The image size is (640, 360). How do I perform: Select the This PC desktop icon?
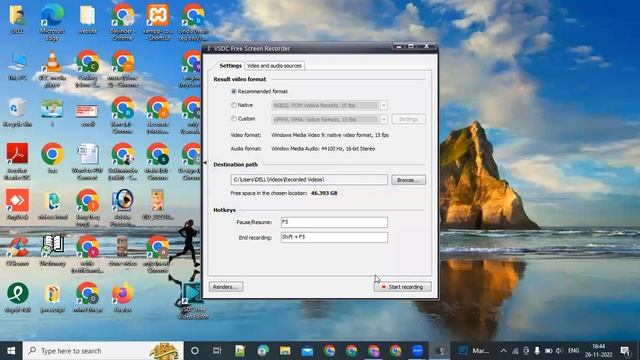pyautogui.click(x=17, y=65)
